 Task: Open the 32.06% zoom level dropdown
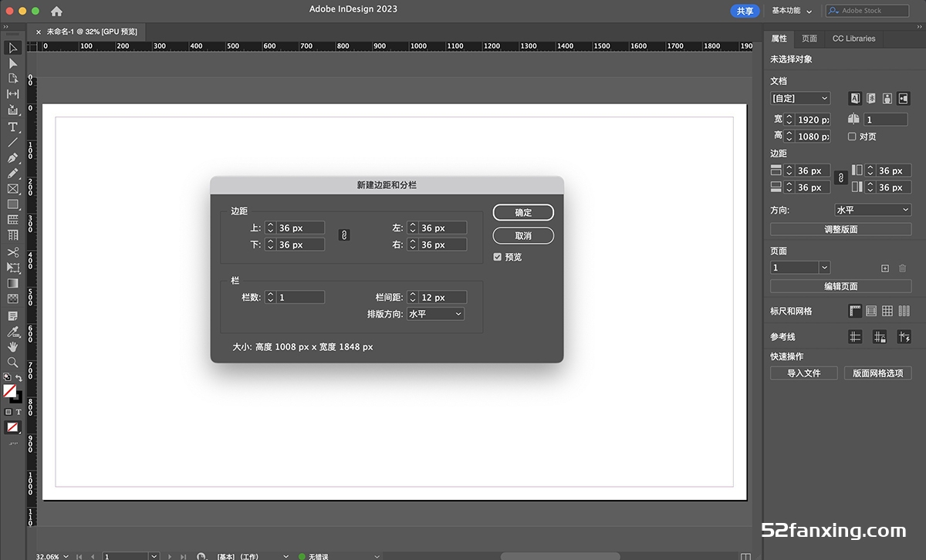(x=65, y=556)
